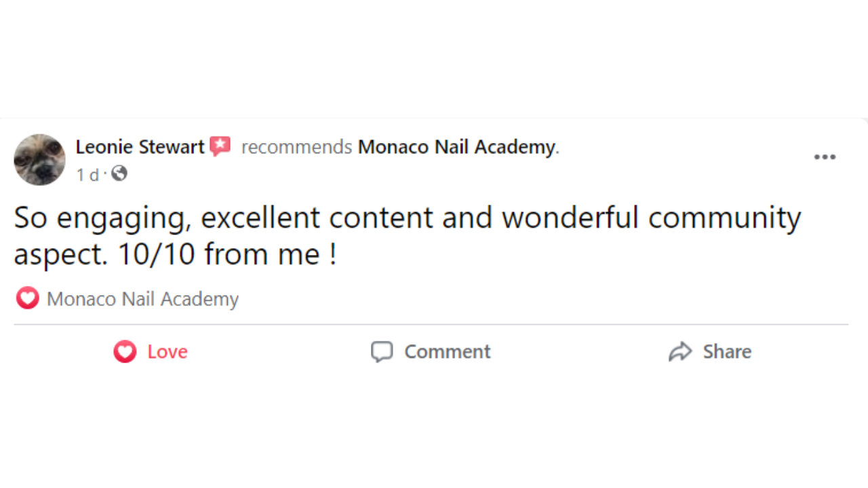Click the word "community" in the review

click(724, 218)
